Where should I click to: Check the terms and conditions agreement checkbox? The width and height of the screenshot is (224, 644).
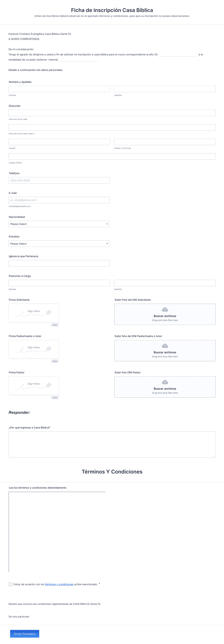coord(10,584)
